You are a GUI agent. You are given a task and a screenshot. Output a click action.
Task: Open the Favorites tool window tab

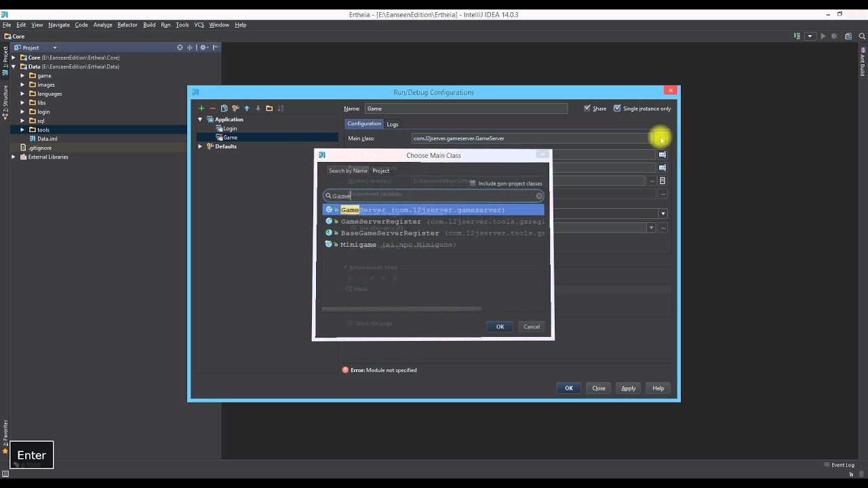pyautogui.click(x=5, y=437)
